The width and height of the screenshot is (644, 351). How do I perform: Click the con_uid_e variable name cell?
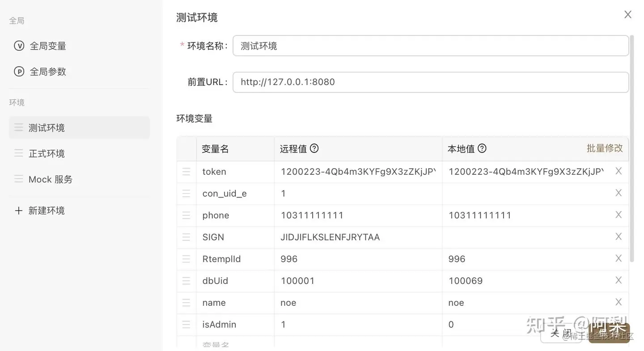[x=235, y=194]
